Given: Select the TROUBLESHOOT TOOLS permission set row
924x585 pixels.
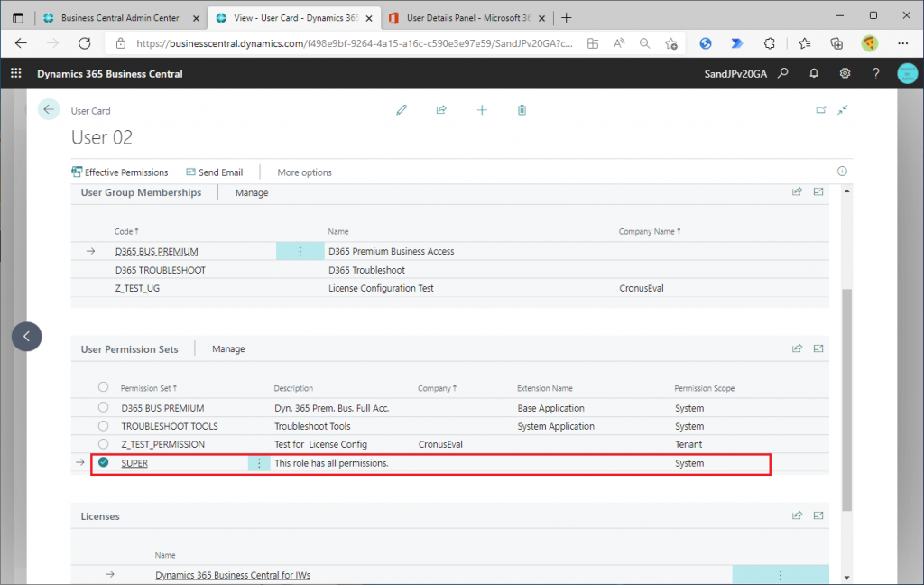Looking at the screenshot, I should click(103, 425).
